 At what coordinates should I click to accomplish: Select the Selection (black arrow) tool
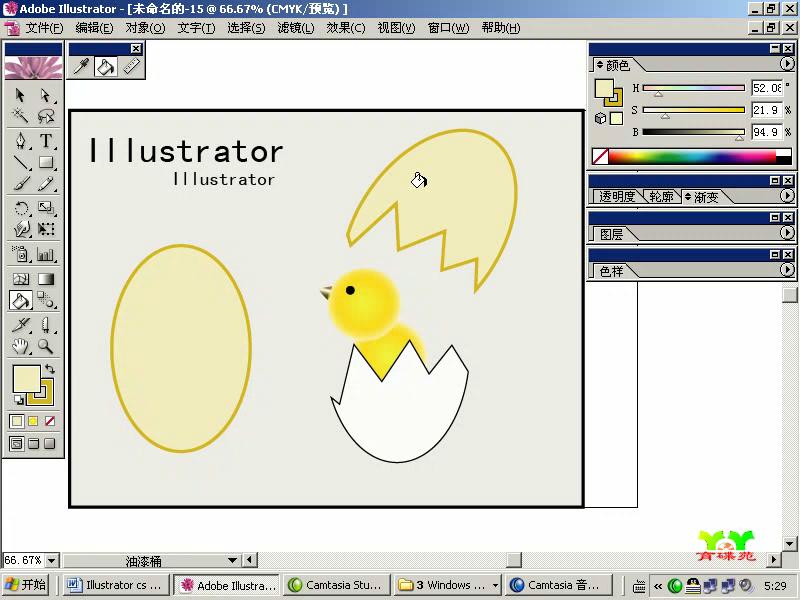pyautogui.click(x=20, y=95)
